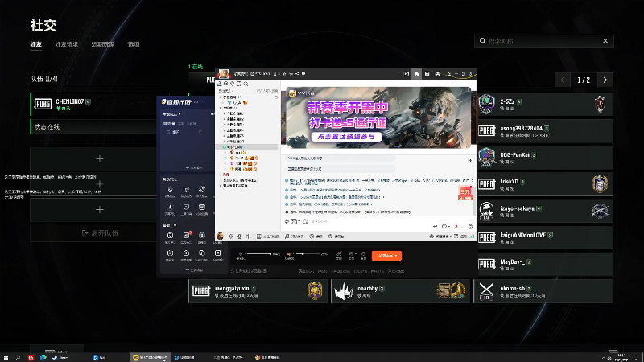Click the orange dropdown button in livestream panel
The height and width of the screenshot is (362, 644).
point(386,256)
